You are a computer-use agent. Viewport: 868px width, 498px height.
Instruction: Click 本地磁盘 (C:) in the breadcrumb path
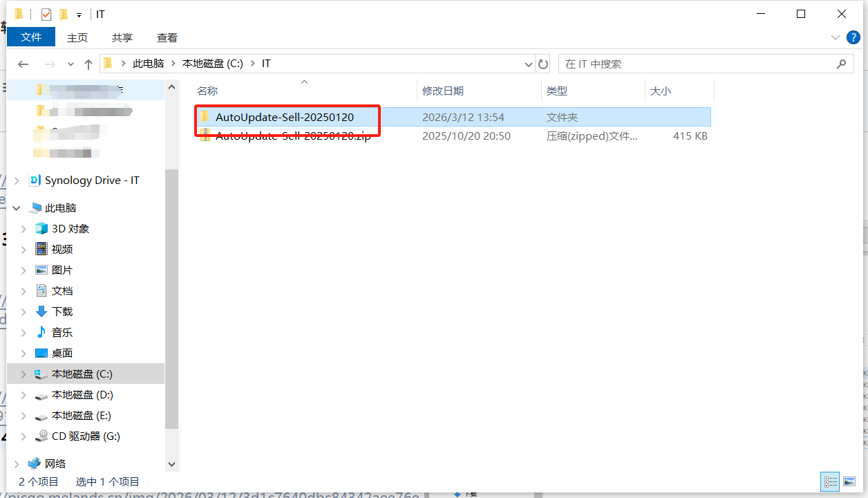(x=212, y=64)
